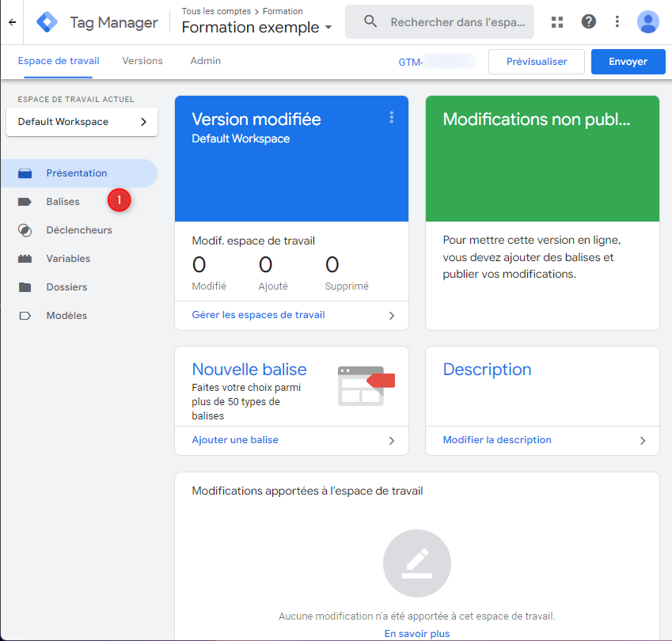Open the Default Workspace selector
This screenshot has width=672, height=641.
(x=82, y=122)
